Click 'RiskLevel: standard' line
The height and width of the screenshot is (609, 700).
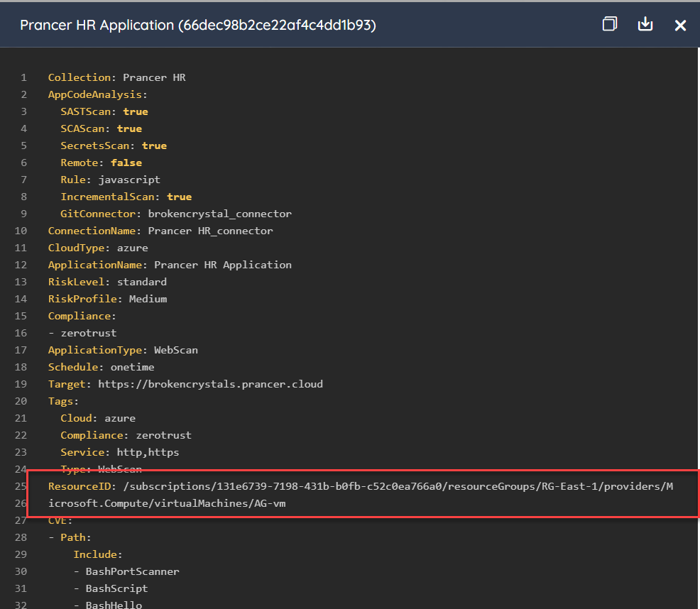[x=108, y=281]
